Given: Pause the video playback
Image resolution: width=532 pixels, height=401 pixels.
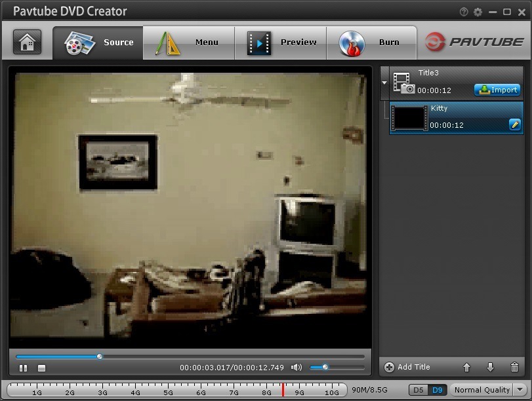Looking at the screenshot, I should (24, 368).
